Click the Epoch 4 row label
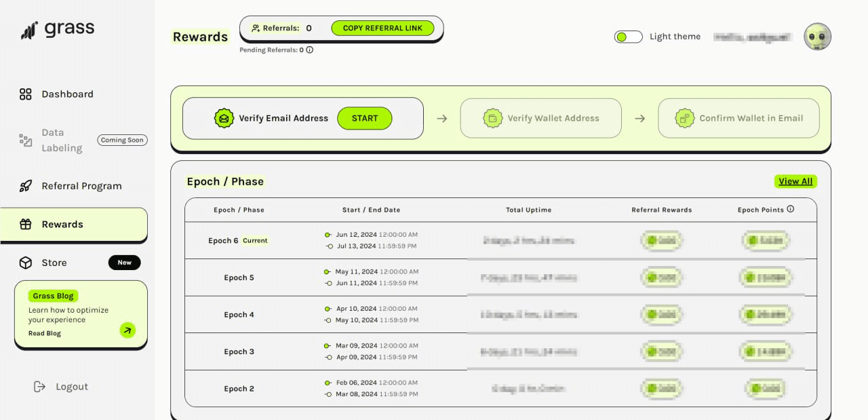Image resolution: width=868 pixels, height=420 pixels. (x=239, y=315)
